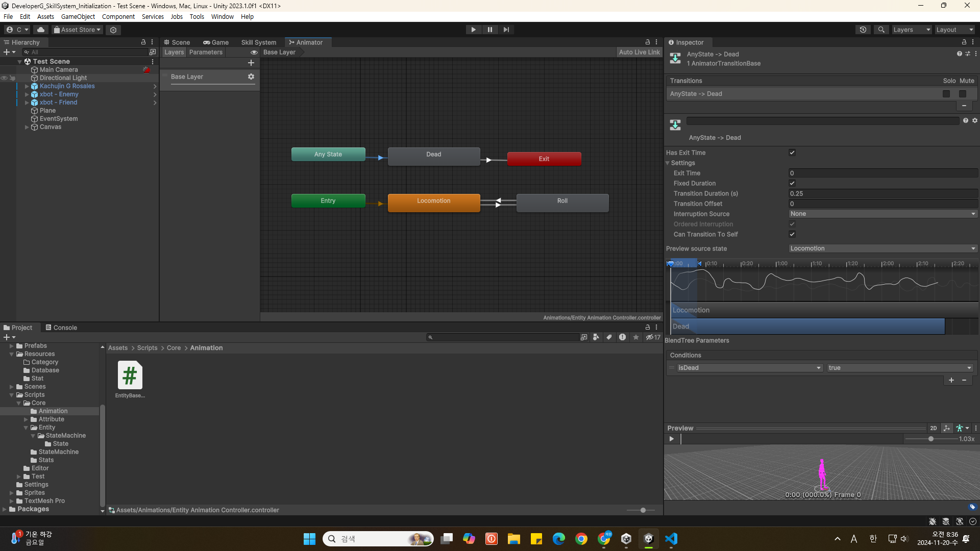The height and width of the screenshot is (551, 980).
Task: Click the undo history icon
Action: [863, 30]
